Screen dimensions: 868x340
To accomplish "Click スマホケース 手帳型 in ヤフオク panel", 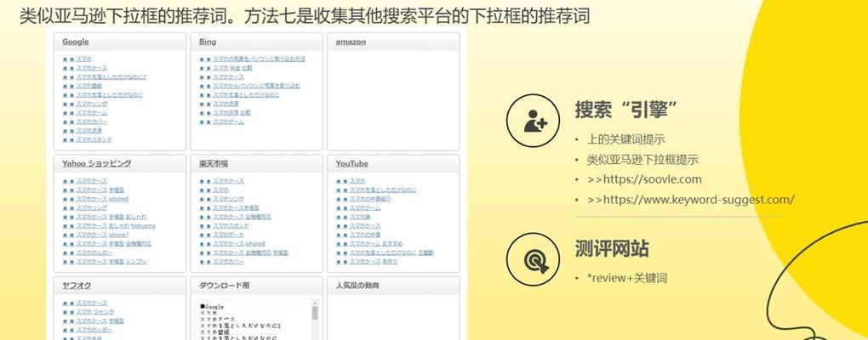I will pos(100,320).
